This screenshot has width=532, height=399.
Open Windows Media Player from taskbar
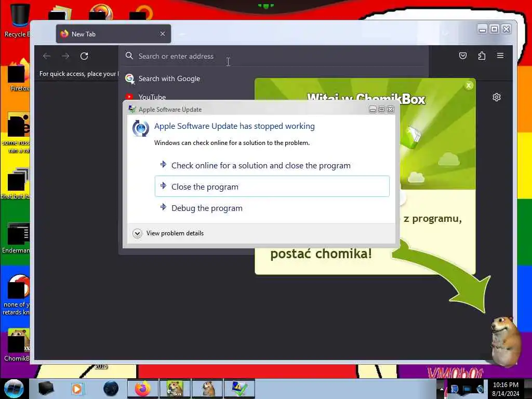click(x=77, y=389)
